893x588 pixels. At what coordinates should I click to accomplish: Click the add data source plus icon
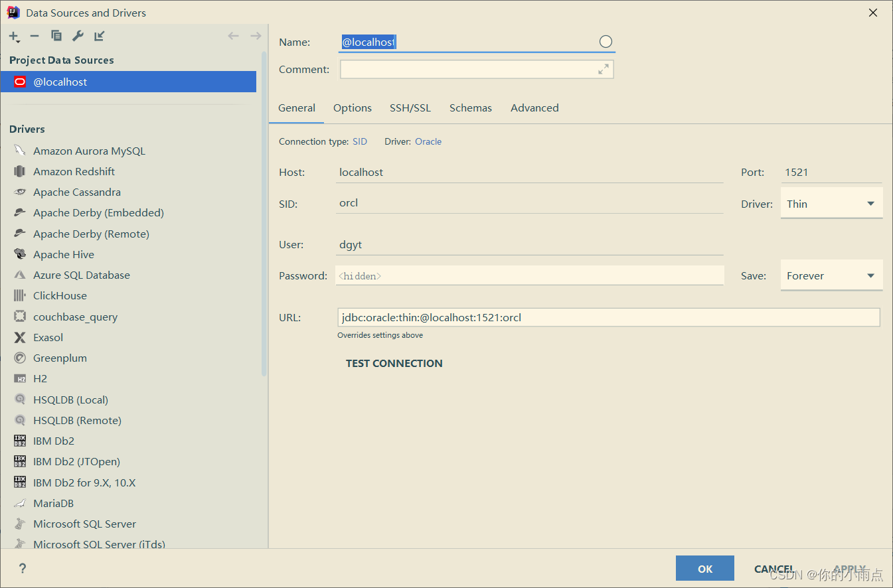point(14,37)
